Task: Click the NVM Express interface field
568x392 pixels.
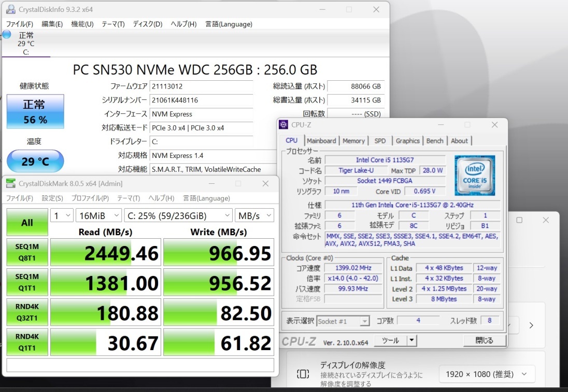Action: coord(201,114)
